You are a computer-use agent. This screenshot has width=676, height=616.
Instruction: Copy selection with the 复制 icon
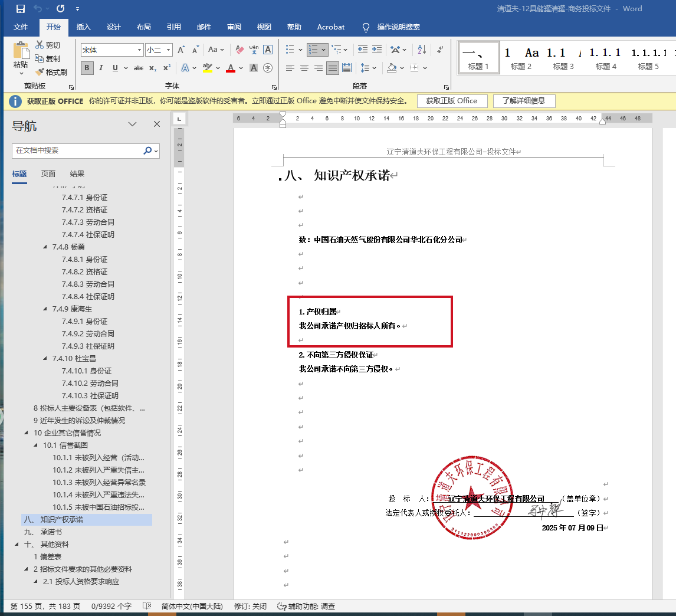[x=48, y=58]
